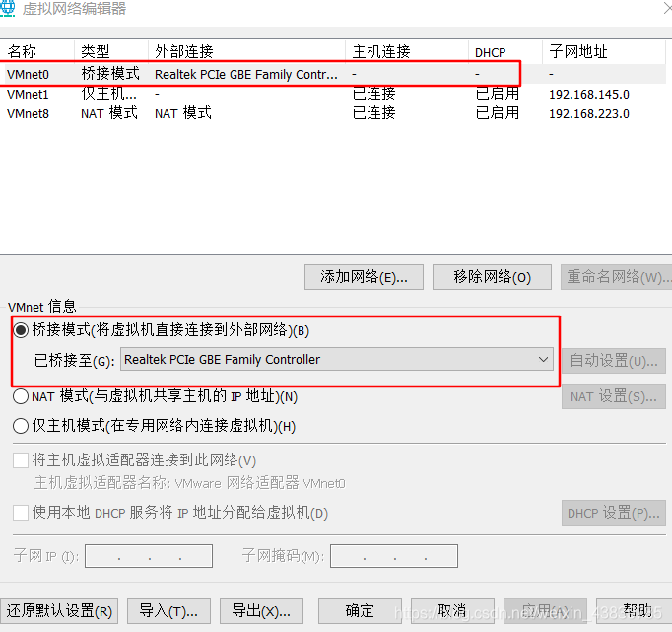
Task: Click 导入(T) button
Action: click(x=168, y=611)
